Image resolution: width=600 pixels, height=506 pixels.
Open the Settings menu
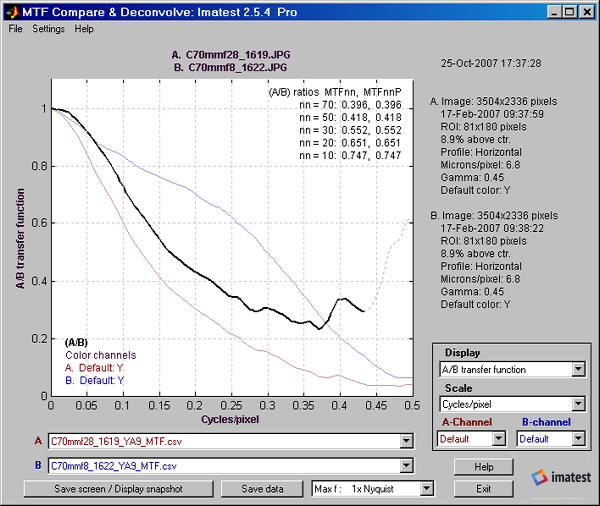click(49, 29)
